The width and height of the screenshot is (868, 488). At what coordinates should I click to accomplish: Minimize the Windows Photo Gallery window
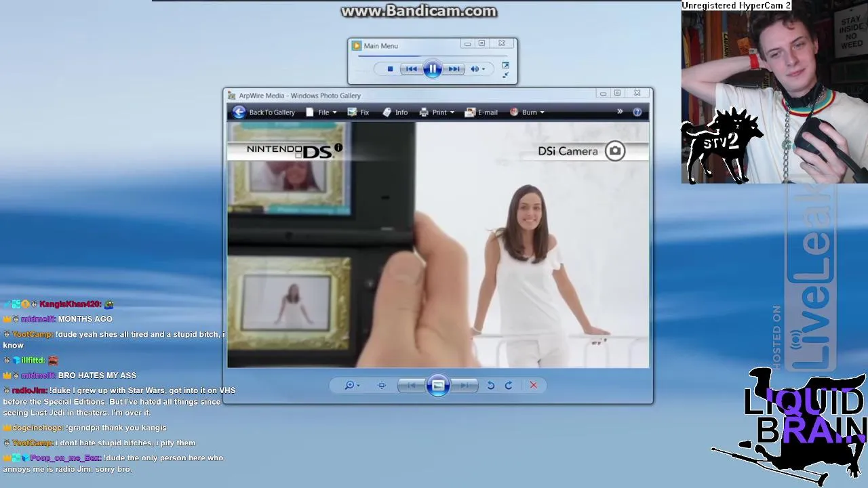[x=603, y=94]
